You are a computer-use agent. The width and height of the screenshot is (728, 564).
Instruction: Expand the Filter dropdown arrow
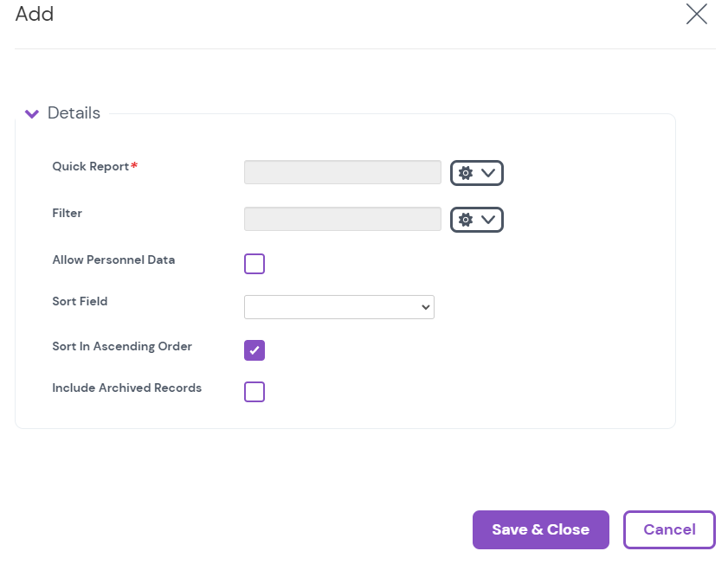coord(489,220)
